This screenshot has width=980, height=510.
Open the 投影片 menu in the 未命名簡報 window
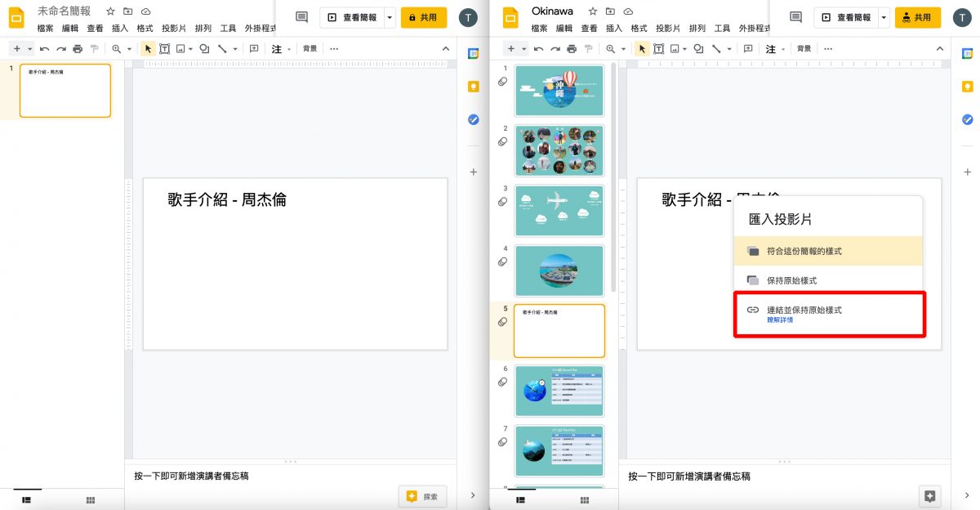174,28
